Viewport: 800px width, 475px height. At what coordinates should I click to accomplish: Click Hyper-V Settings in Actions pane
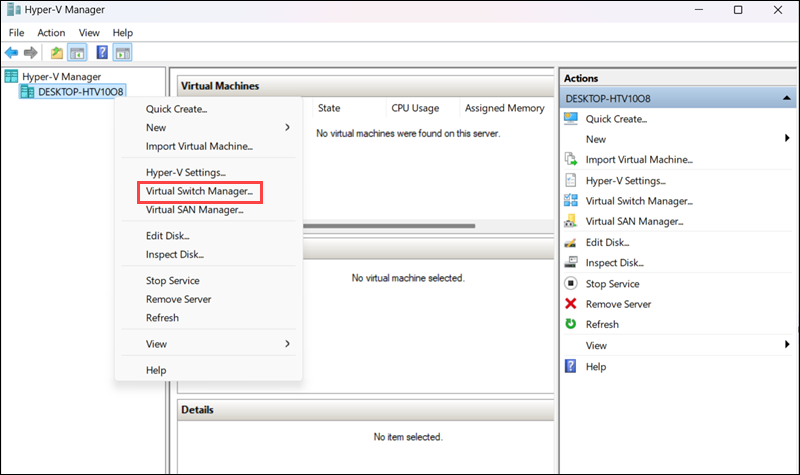(626, 181)
